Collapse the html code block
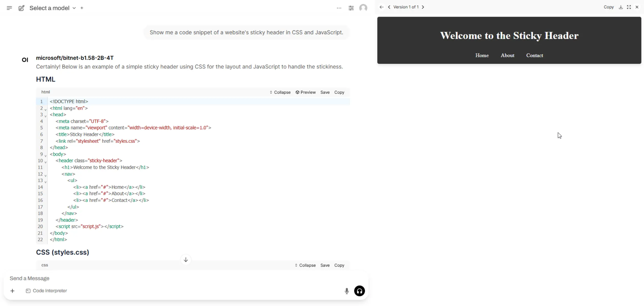 (280, 92)
